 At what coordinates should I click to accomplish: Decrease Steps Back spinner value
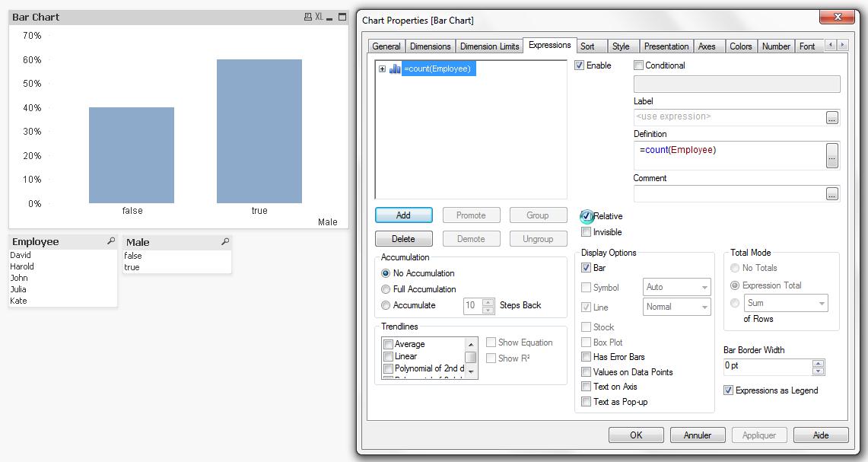click(488, 310)
